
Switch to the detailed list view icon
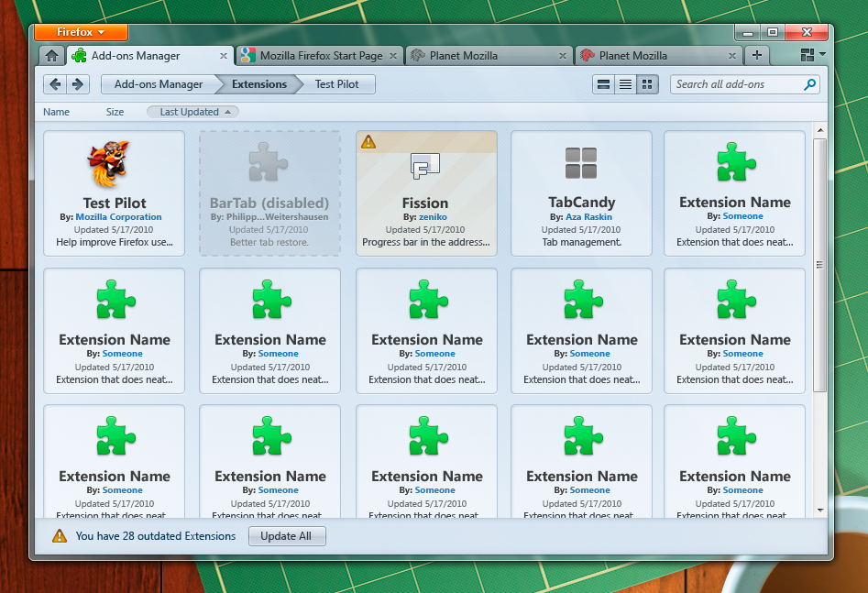tap(603, 84)
